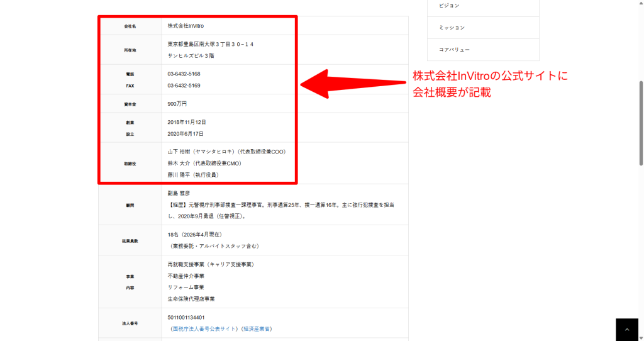Screen dimensions: 644x341
Task: Select the capital value 900万円
Action: tap(177, 104)
